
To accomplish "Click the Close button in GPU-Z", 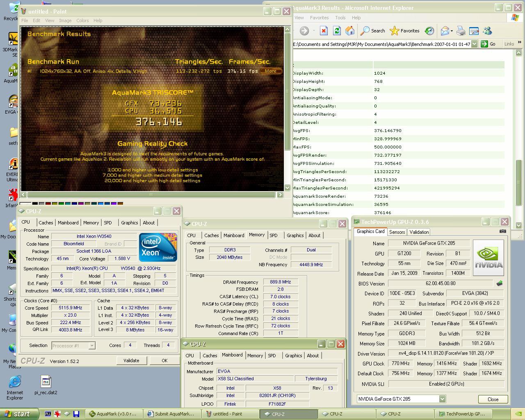I will click(x=493, y=399).
